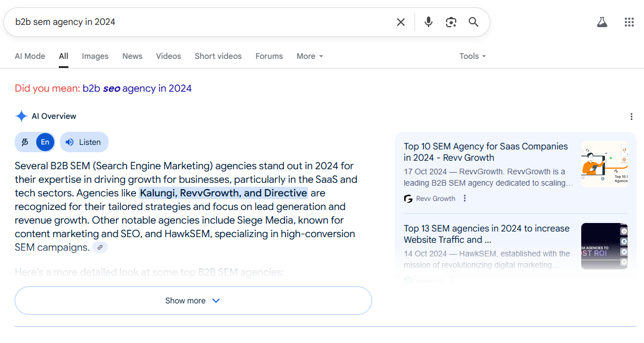Open search by image (lens icon)
644x343 pixels.
(451, 22)
